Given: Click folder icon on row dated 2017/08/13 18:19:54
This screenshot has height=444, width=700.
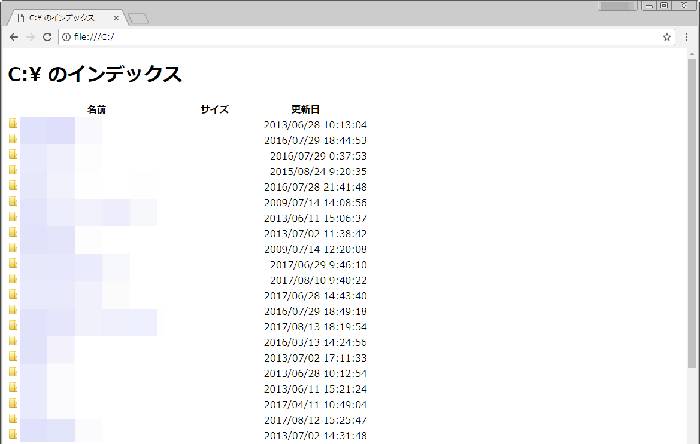Looking at the screenshot, I should (13, 325).
